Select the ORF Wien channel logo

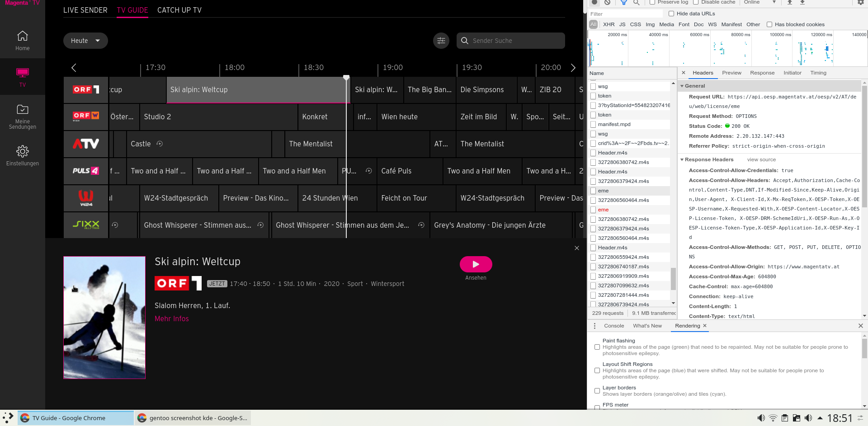point(86,117)
